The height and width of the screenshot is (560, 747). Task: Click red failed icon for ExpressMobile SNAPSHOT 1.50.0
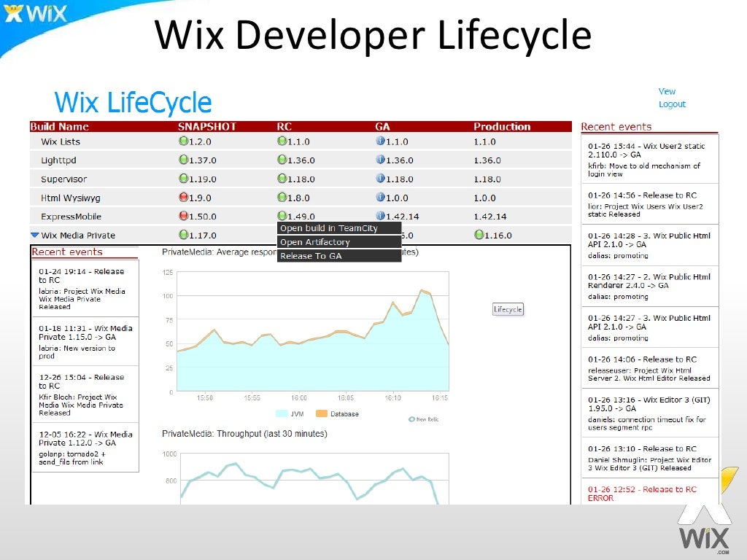click(x=183, y=216)
